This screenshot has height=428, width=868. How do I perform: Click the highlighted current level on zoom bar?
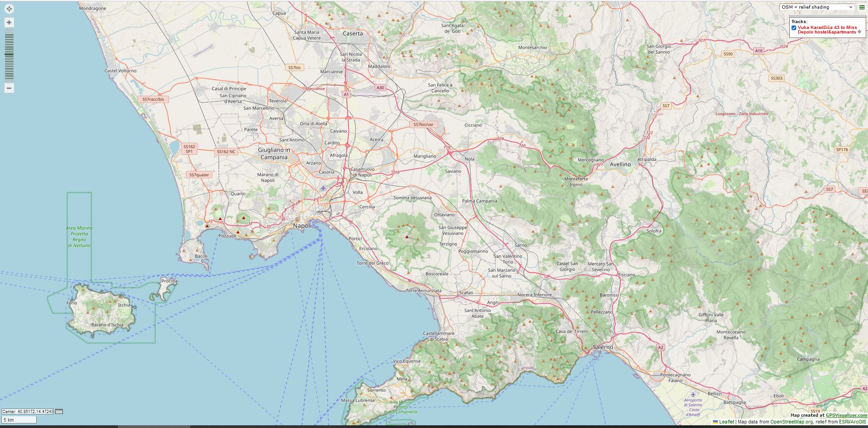(x=9, y=55)
